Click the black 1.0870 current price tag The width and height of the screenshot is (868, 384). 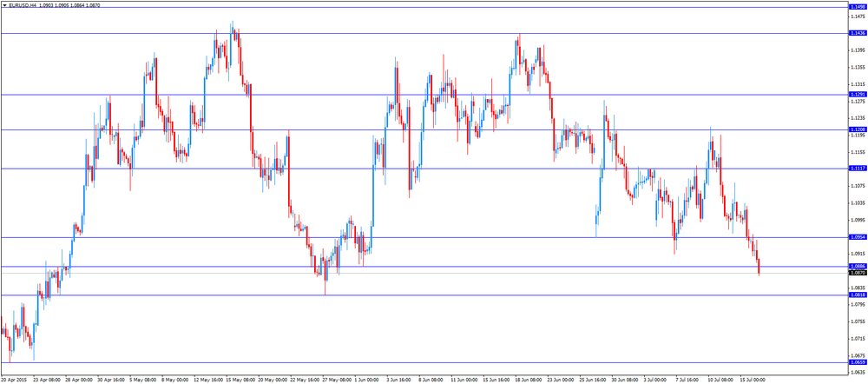858,273
